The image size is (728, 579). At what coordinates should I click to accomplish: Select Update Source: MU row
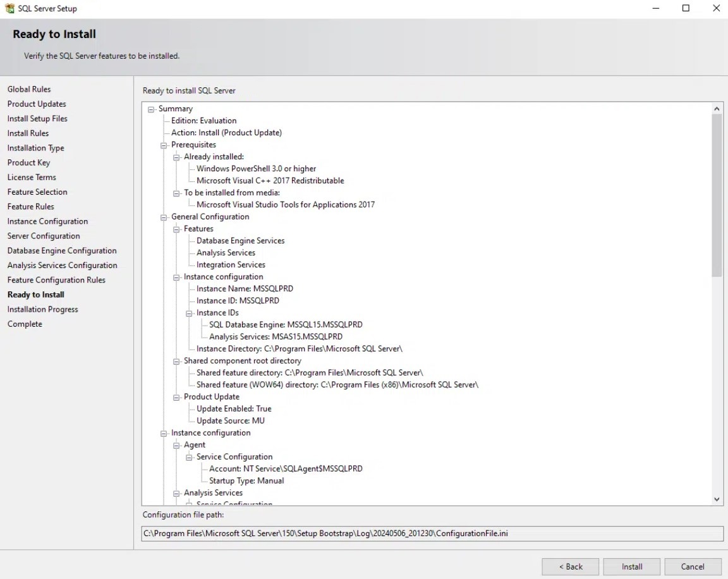click(230, 421)
